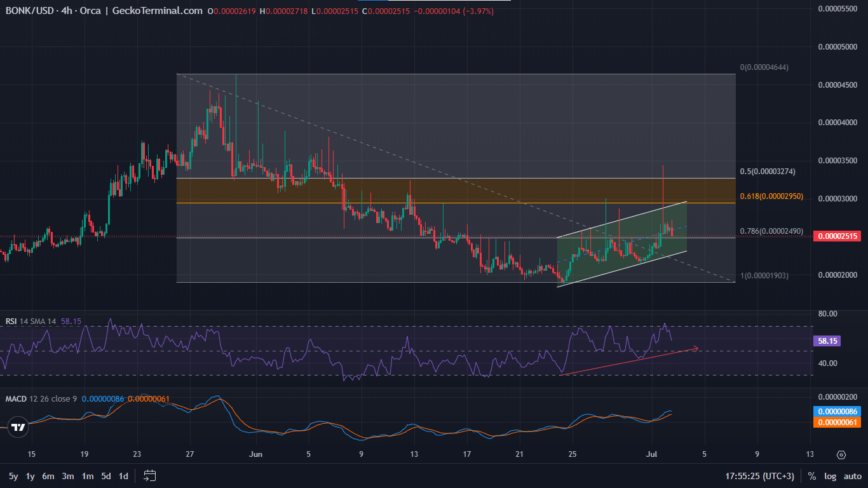
Task: Click the 0.00004000 price axis label
Action: [837, 123]
